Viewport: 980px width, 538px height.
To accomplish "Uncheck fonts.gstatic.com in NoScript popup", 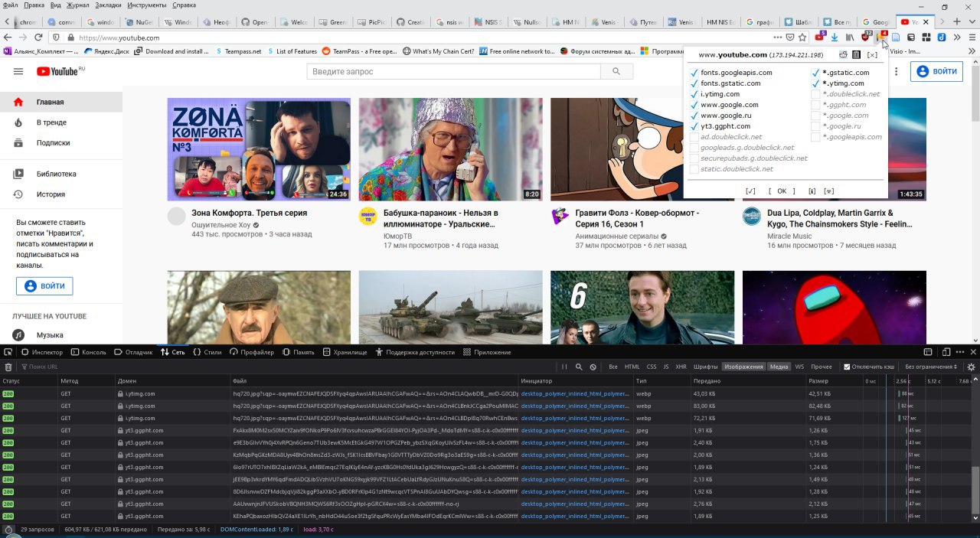I will pyautogui.click(x=694, y=83).
